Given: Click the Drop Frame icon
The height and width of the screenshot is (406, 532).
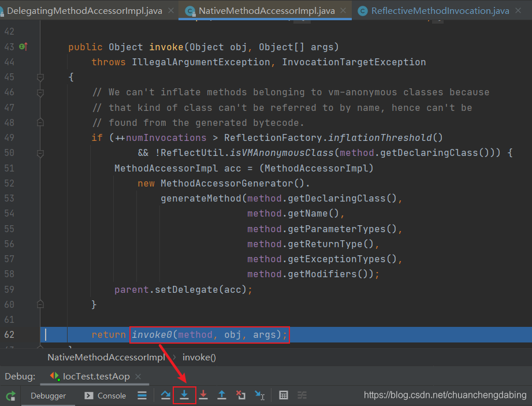Looking at the screenshot, I should (x=240, y=395).
